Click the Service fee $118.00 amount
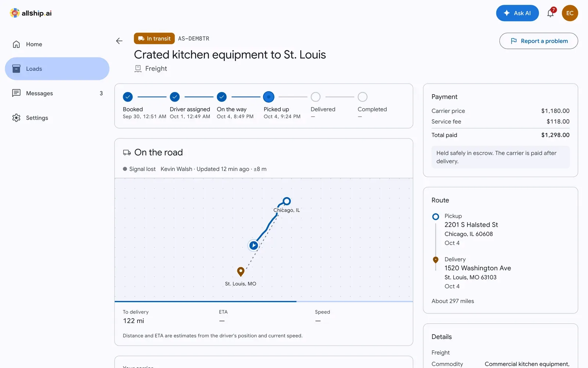 pos(558,121)
